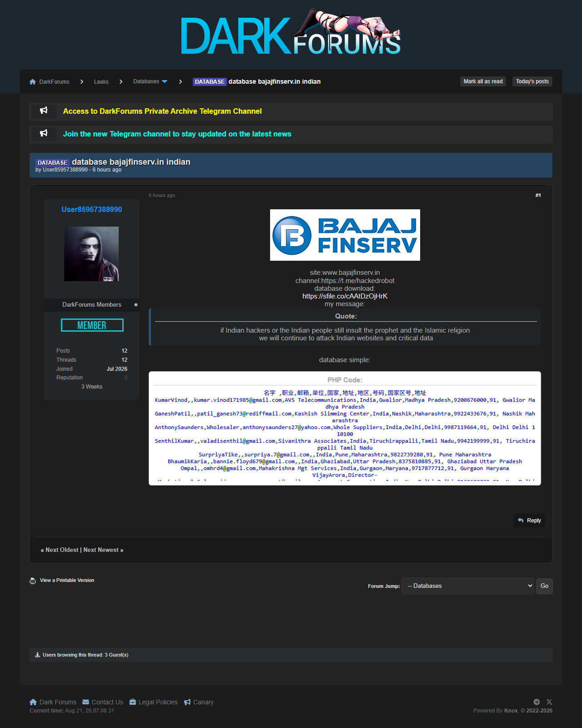Click the "Posts" count row
582x728 pixels.
(92, 351)
